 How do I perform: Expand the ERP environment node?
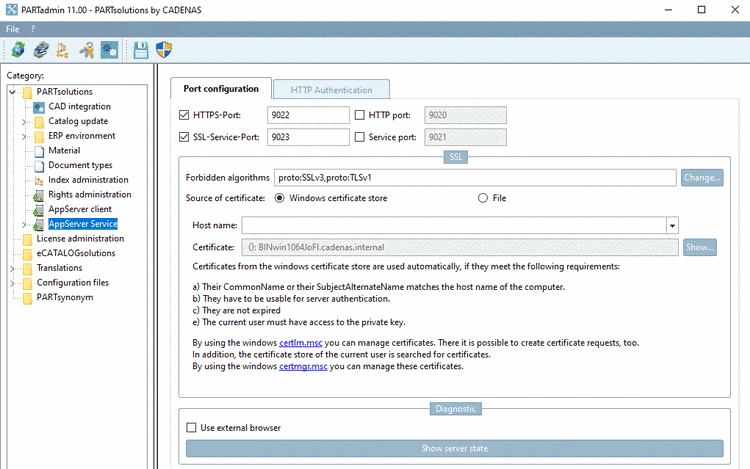click(24, 137)
